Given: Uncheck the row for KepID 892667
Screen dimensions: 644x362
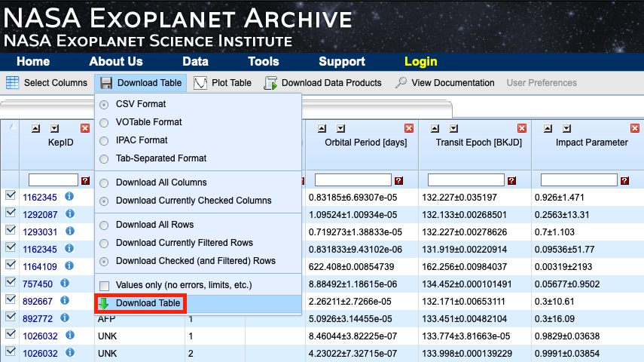Looking at the screenshot, I should point(11,299).
